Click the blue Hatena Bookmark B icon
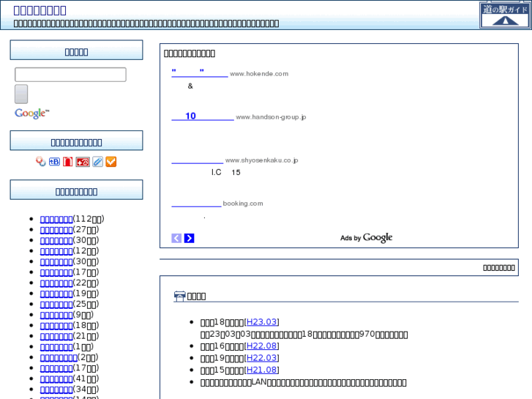 tap(54, 162)
